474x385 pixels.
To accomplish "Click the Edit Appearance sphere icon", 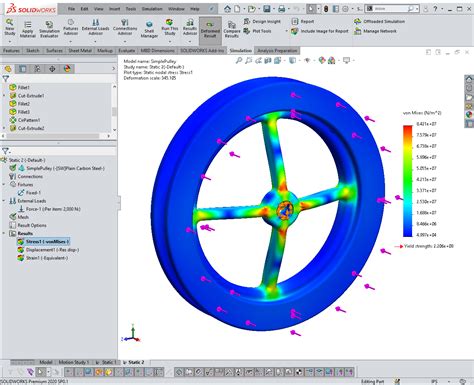I will click(x=322, y=60).
